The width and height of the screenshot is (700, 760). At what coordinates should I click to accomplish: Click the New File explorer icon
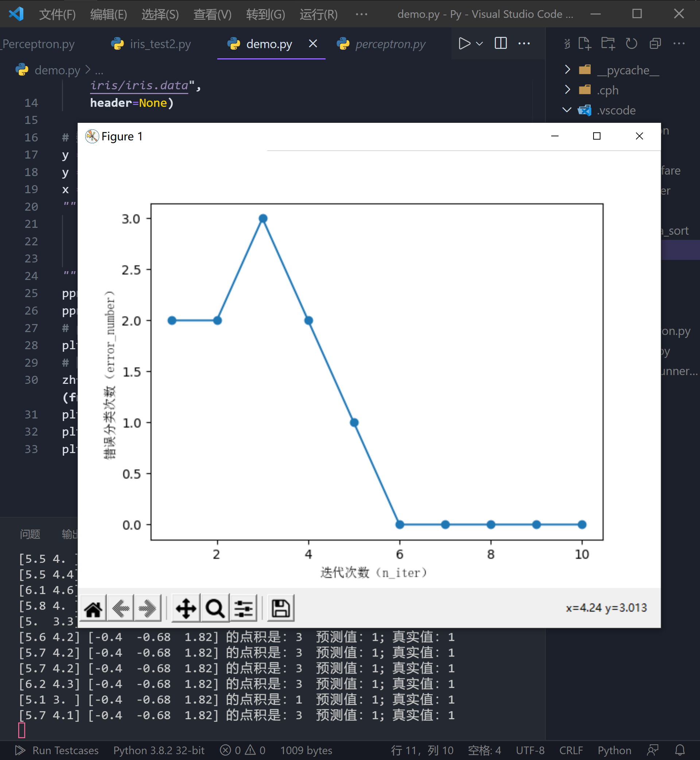(x=584, y=43)
